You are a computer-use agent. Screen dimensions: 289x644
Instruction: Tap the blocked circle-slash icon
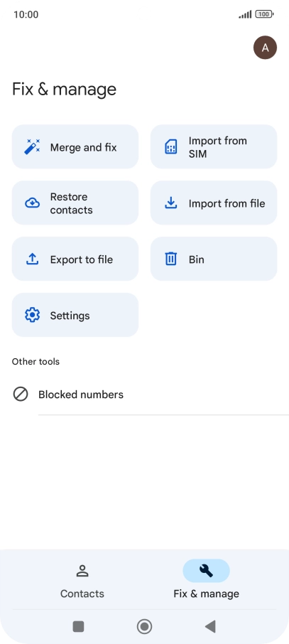pos(21,395)
